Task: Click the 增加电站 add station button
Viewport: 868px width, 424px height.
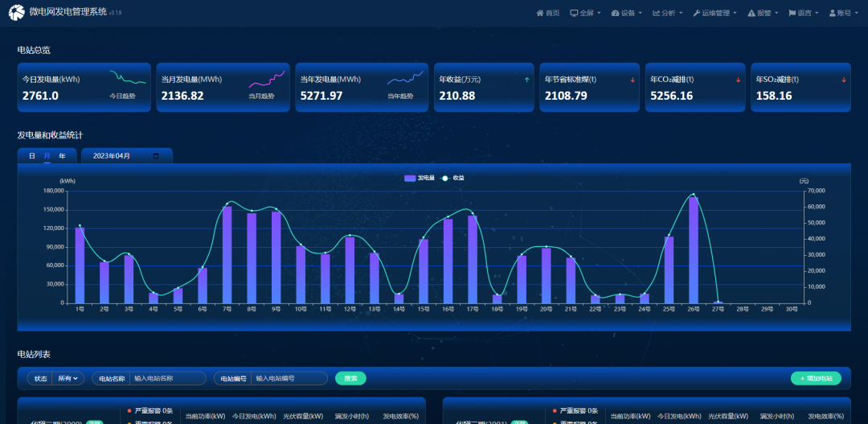Action: click(816, 378)
